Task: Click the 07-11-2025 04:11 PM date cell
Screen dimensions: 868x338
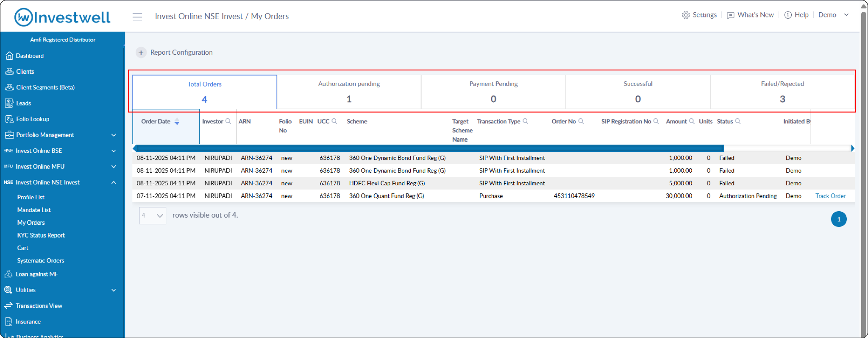Action: [166, 196]
